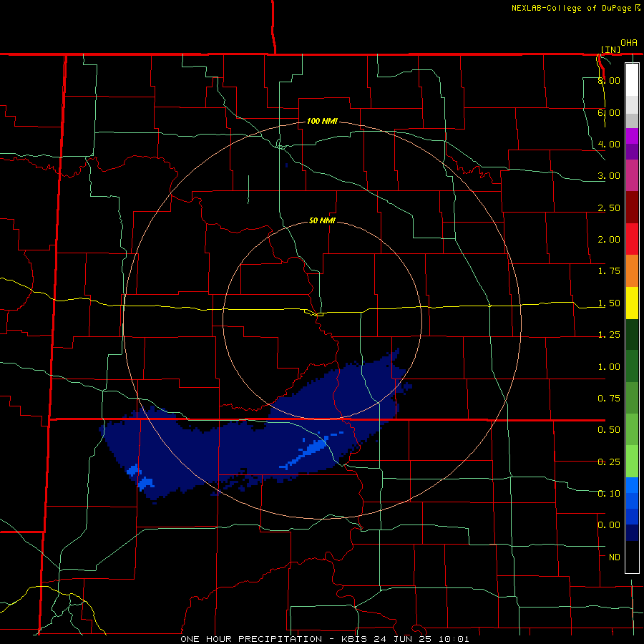This screenshot has height=644, width=644.
Task: Click the [IN] units label
Action: [611, 49]
